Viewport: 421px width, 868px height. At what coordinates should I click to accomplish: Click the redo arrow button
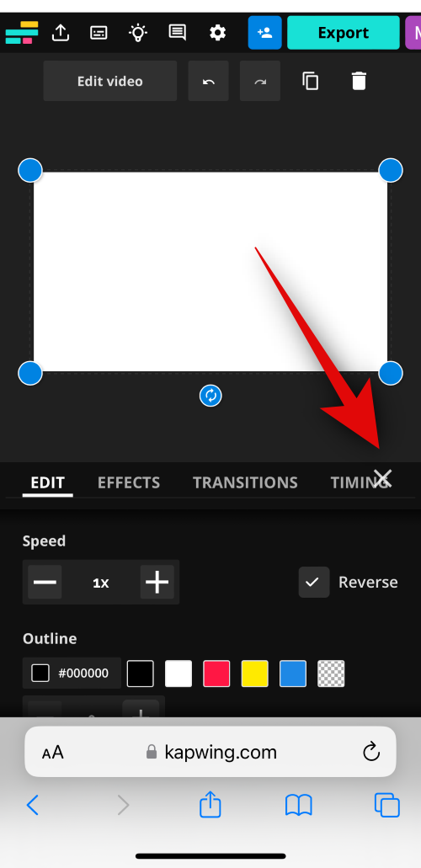point(260,82)
